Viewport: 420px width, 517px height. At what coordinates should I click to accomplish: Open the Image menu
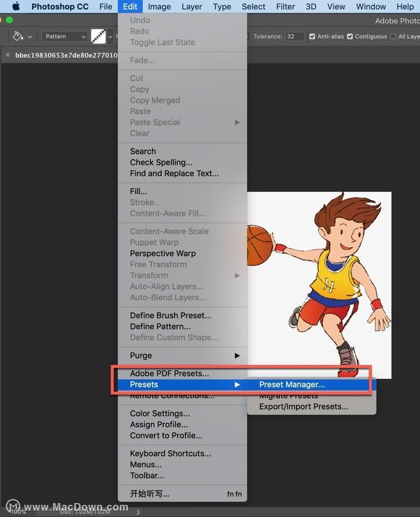pos(159,6)
